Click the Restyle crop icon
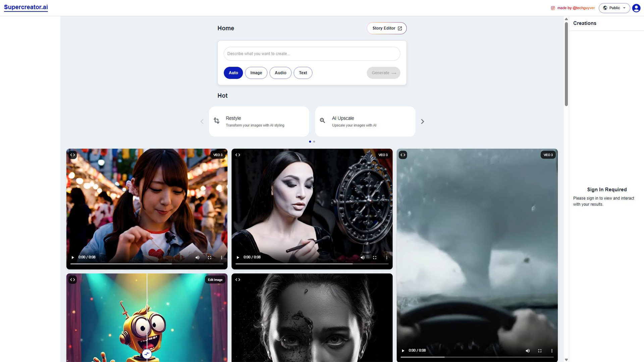 [x=217, y=121]
